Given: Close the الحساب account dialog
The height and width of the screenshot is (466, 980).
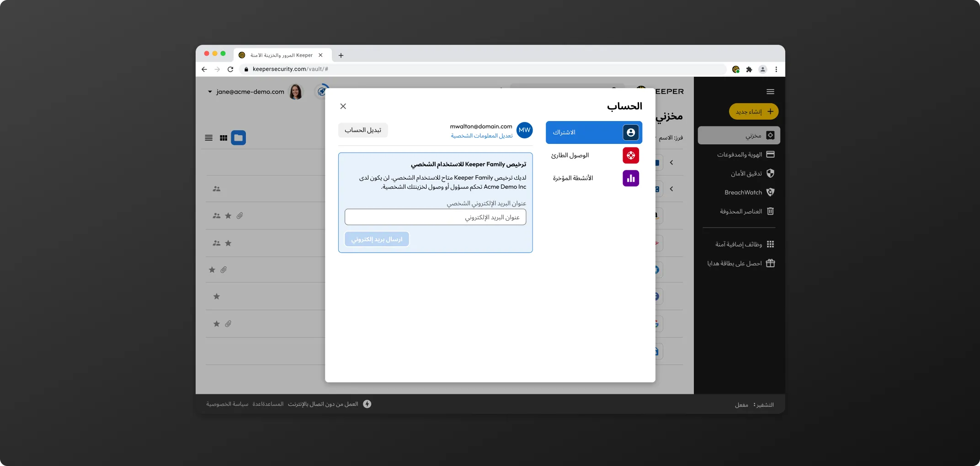Looking at the screenshot, I should coord(343,106).
